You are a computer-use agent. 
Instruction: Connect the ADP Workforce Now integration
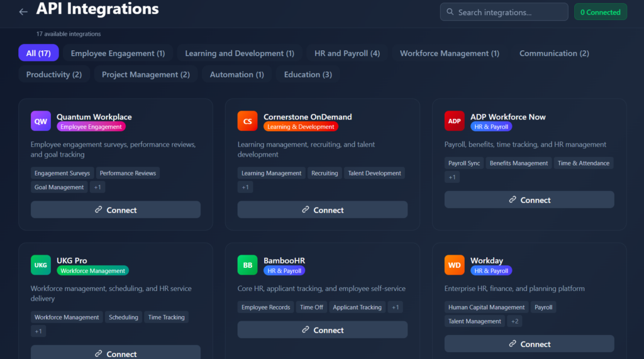coord(529,200)
